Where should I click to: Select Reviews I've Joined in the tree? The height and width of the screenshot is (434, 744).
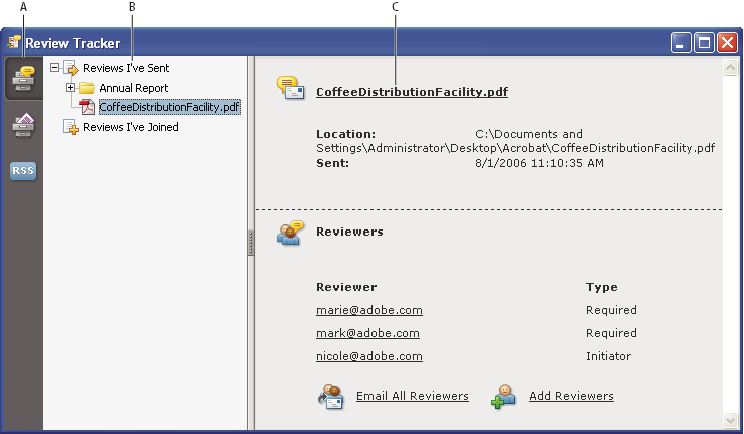[130, 127]
